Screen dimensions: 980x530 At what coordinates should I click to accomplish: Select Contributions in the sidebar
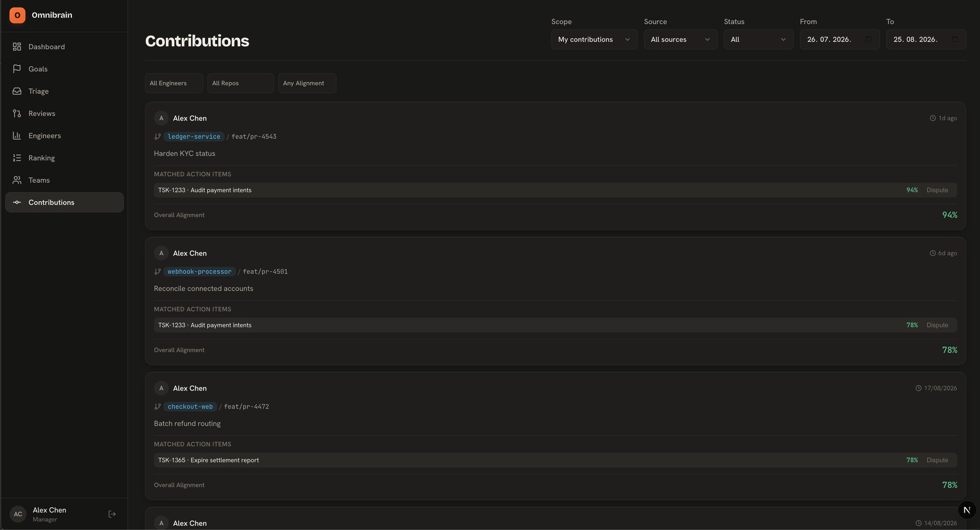coord(64,203)
